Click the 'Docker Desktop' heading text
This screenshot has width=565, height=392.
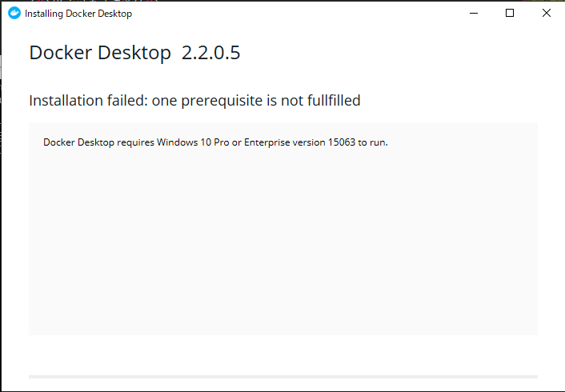[100, 53]
